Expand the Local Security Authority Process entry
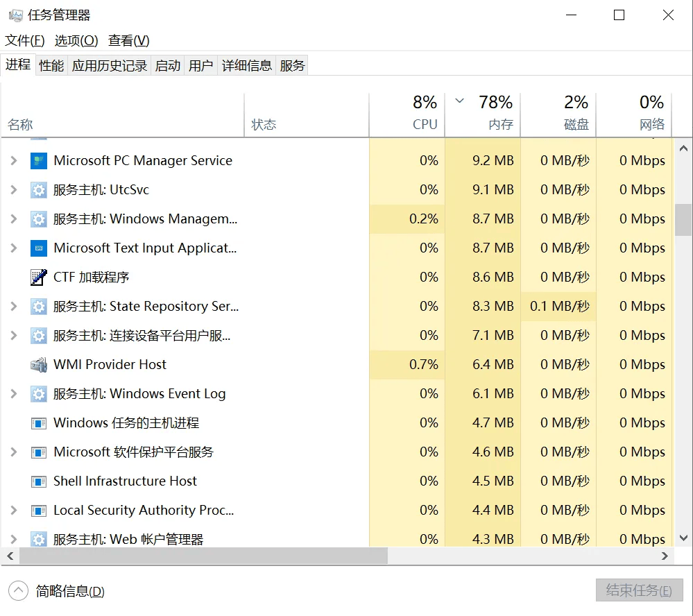Viewport: 693px width, 616px height. click(15, 510)
